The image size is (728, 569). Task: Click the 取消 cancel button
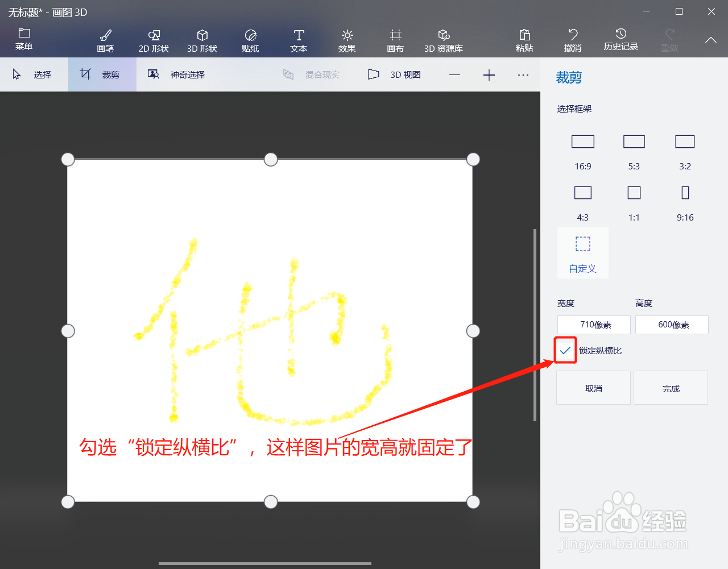(593, 388)
